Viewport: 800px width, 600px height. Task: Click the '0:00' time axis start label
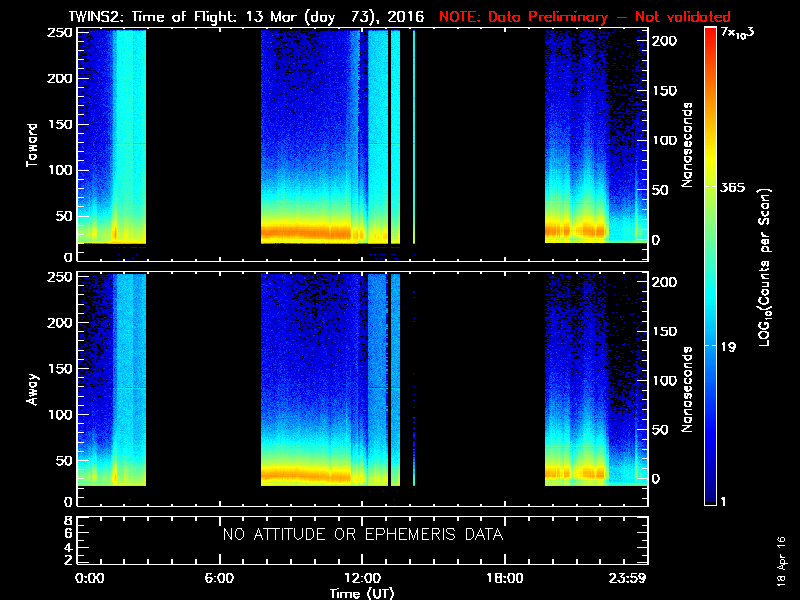click(90, 578)
